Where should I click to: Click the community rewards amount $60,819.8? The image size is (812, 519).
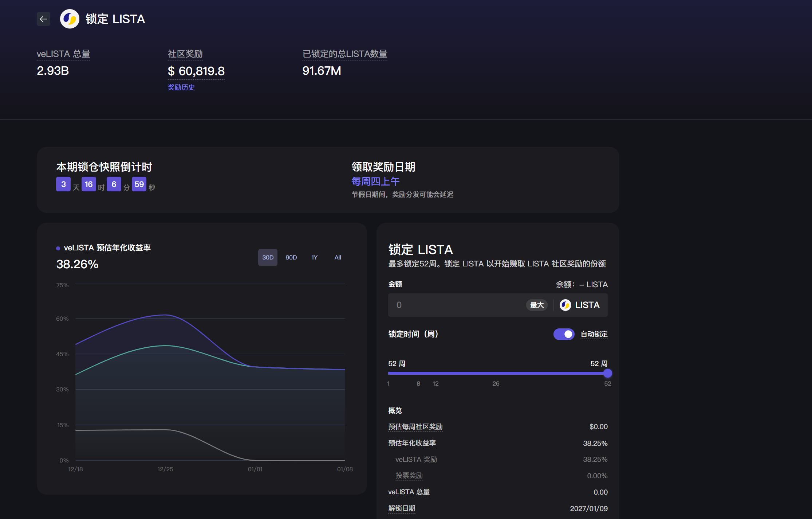click(196, 71)
